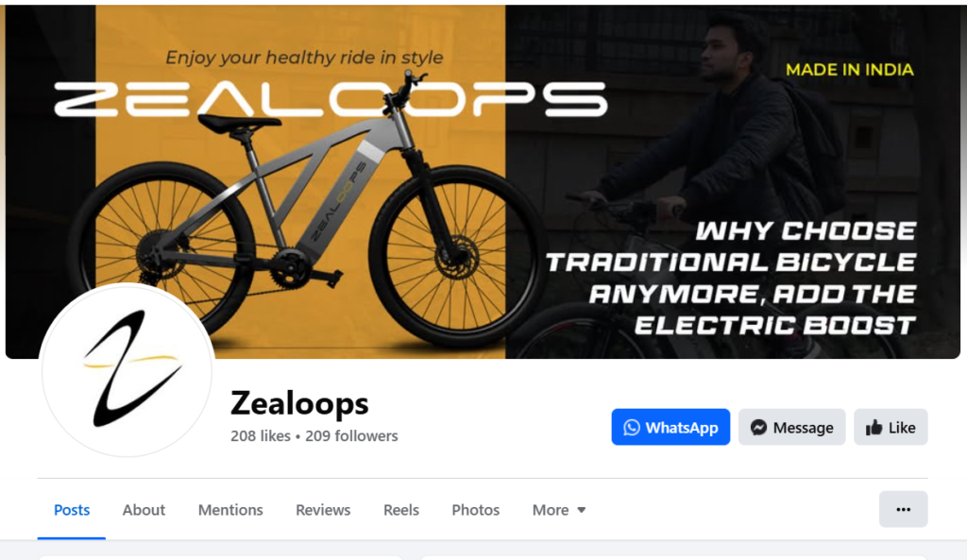Image resolution: width=967 pixels, height=560 pixels.
Task: Open the Zealoops cover photo
Action: coord(483,181)
